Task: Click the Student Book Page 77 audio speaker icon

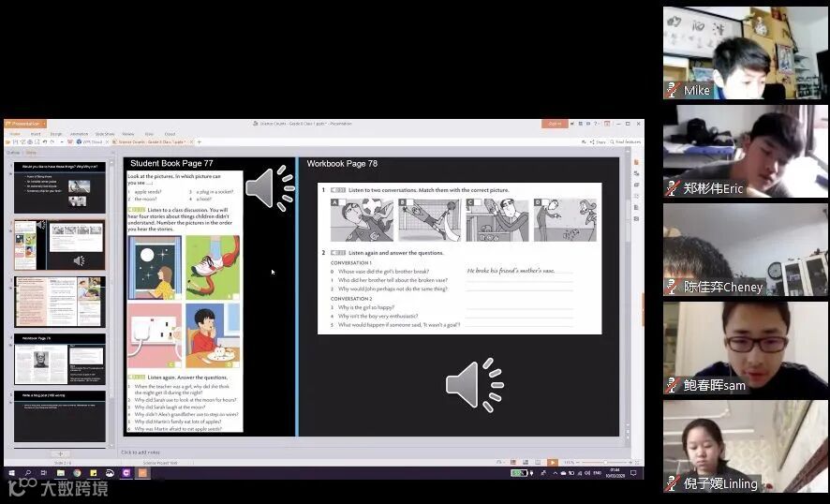Action: 270,188
